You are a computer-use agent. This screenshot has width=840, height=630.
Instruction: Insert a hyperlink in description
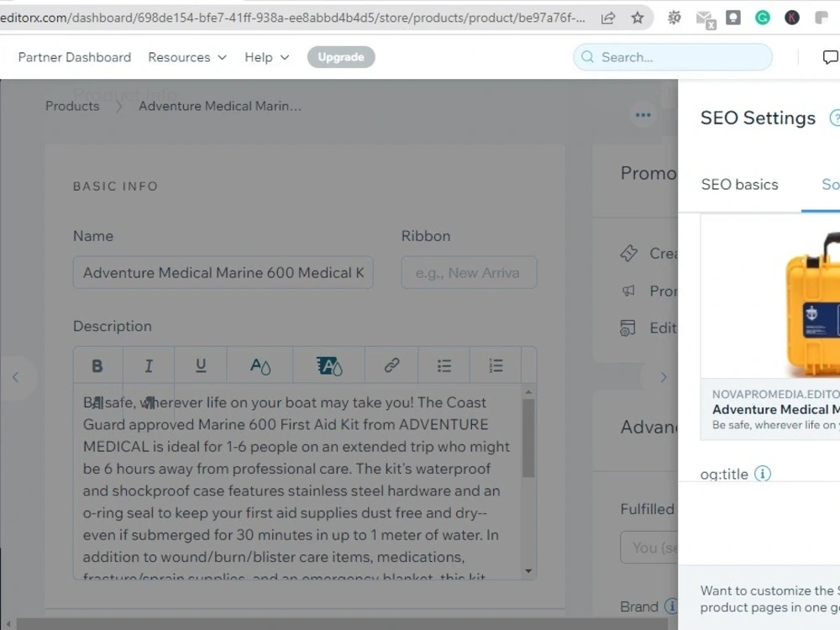coord(391,366)
